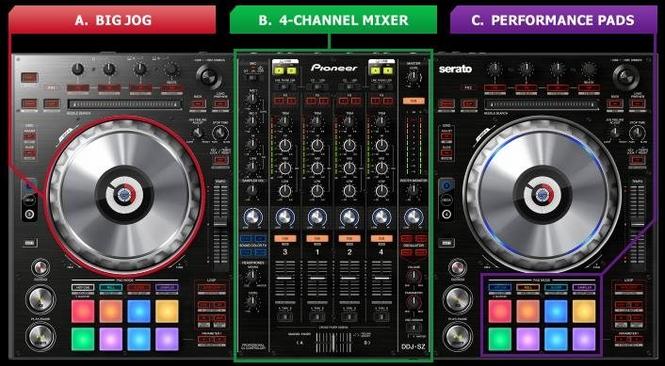Click the B. 4-CHANNEL MIXER green label

click(333, 20)
